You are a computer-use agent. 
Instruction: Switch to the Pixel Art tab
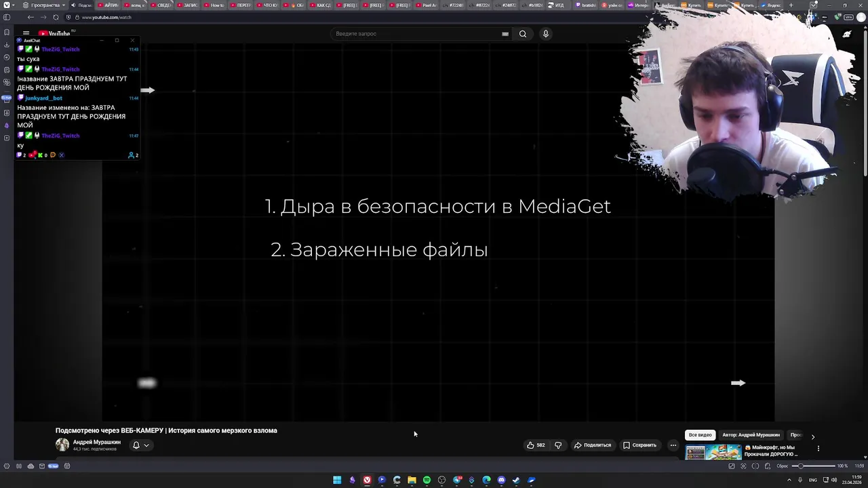tap(426, 5)
